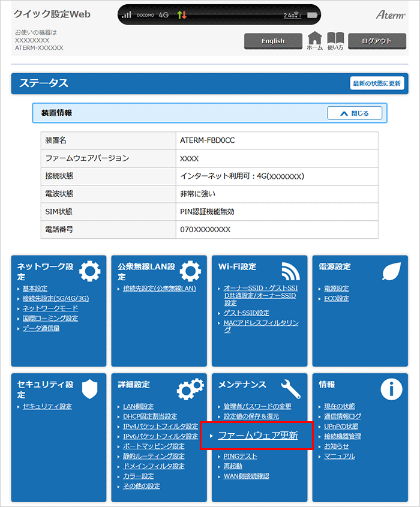
Task: Open the ゲストSSID設定 link
Action: pos(246,313)
